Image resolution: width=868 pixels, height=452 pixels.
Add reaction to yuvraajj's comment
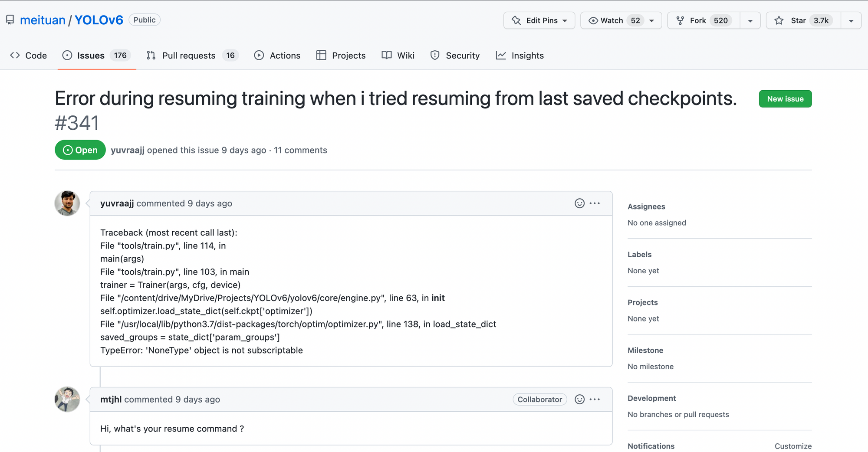[579, 203]
